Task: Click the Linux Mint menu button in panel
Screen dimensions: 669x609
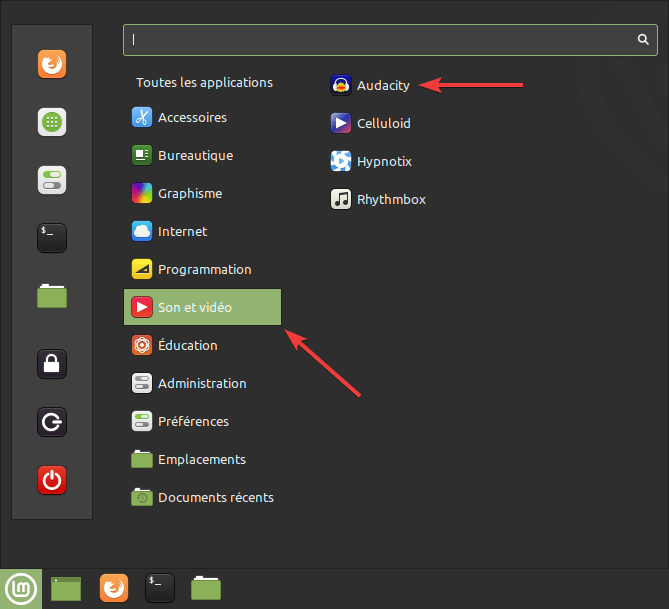Action: coord(21,589)
